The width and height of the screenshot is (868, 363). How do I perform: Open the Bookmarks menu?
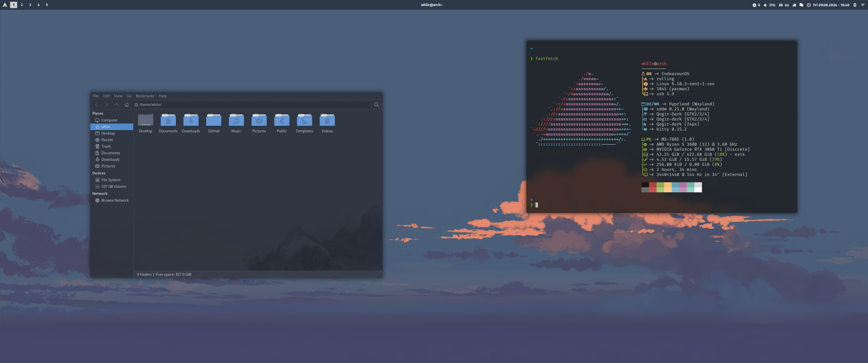(x=145, y=96)
